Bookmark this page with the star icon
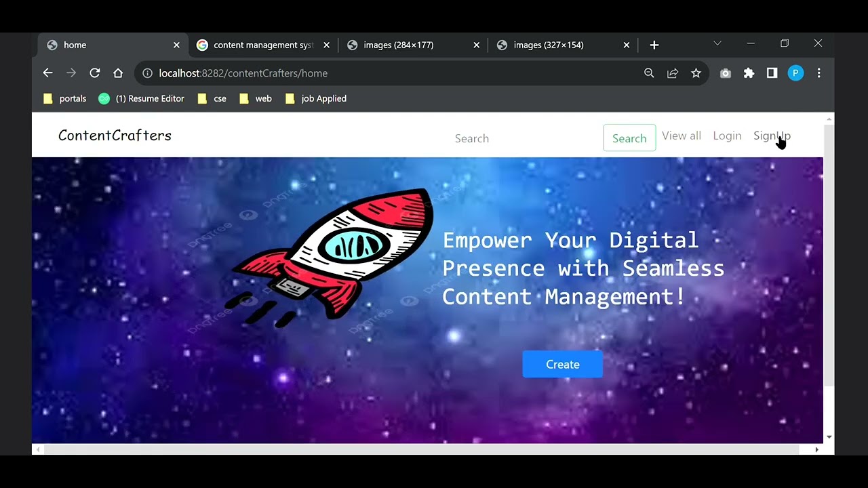868x488 pixels. 696,73
